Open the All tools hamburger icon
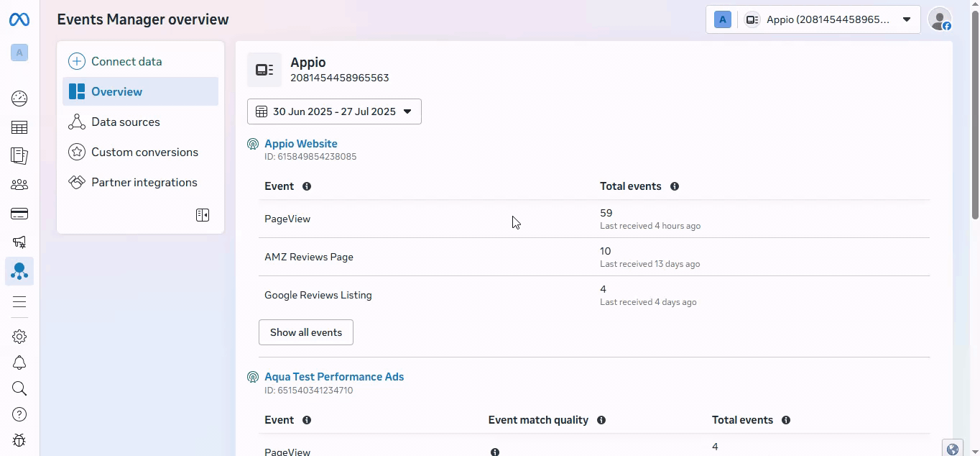Viewport: 980px width, 456px height. click(x=19, y=302)
